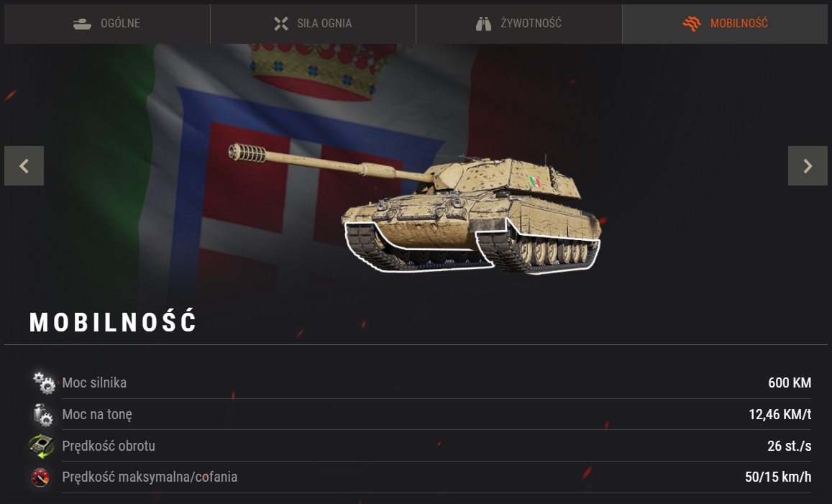
Task: Click the Prędkość maksymalna/cofania label
Action: 150,477
